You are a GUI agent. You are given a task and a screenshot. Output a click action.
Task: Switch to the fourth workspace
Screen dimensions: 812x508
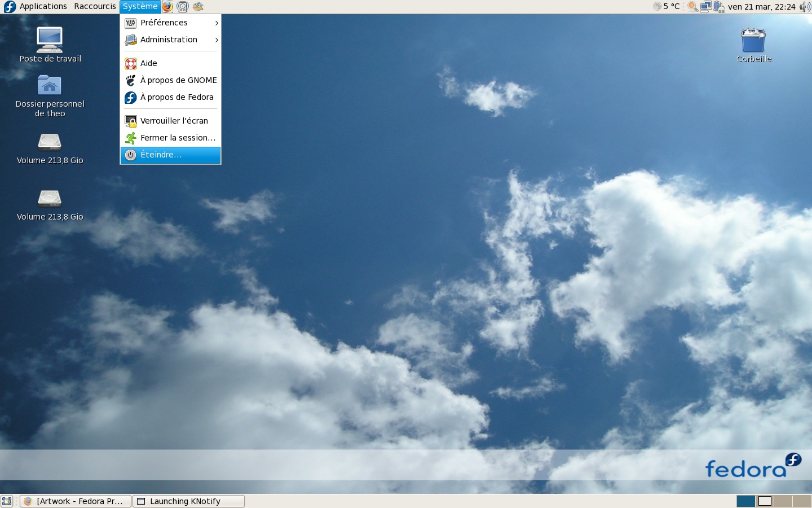(x=802, y=501)
